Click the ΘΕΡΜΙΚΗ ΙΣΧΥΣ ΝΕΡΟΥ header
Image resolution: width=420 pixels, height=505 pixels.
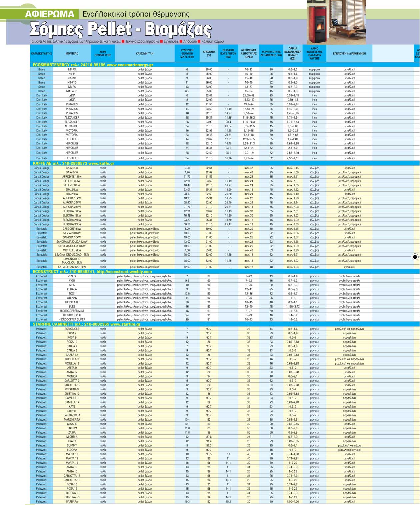click(x=228, y=53)
